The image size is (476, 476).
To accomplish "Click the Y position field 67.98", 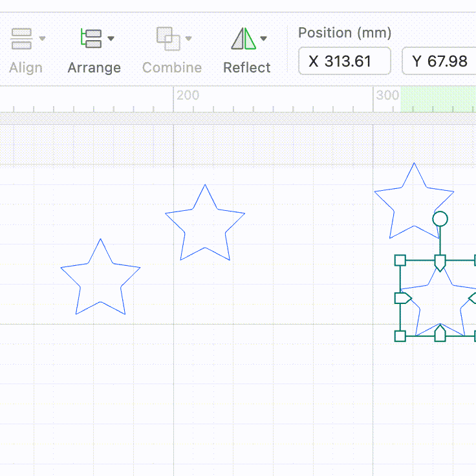I will tap(439, 61).
